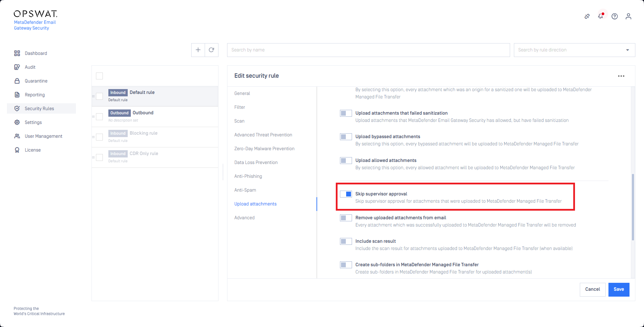Screen dimensions: 644x327
Task: Open the user account icon
Action: click(628, 16)
